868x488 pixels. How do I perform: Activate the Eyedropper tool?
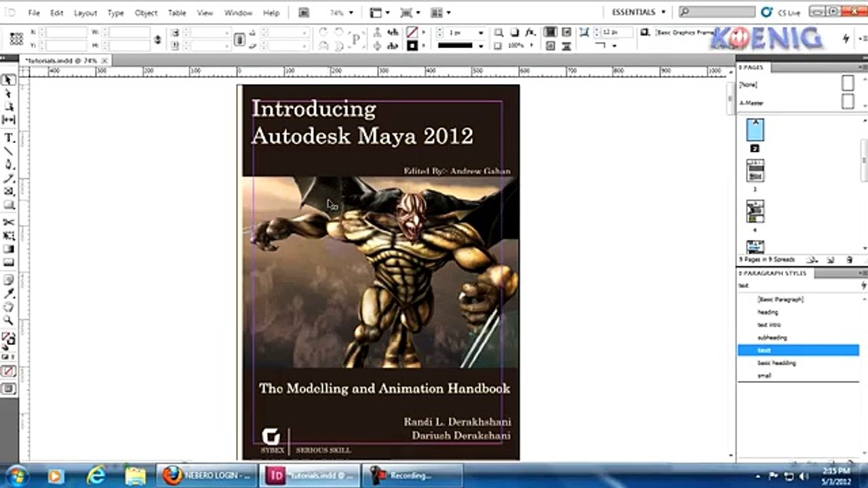click(9, 293)
